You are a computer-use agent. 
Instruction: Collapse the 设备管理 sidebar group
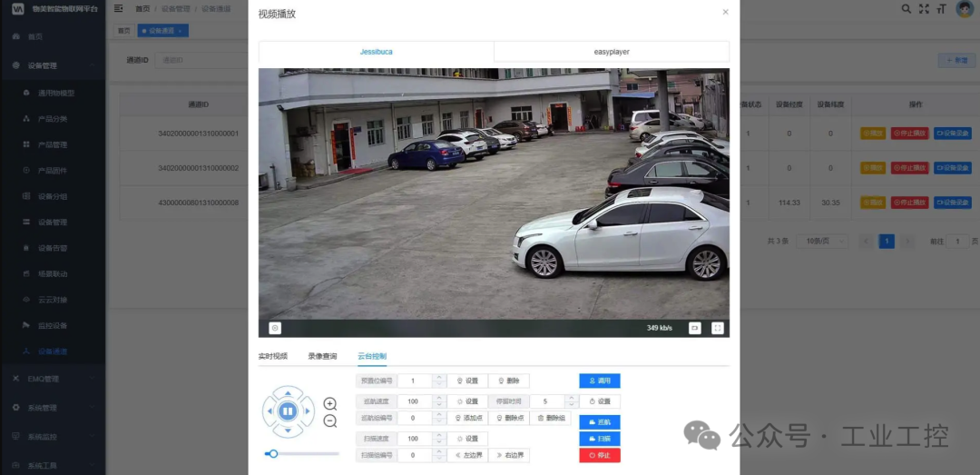tap(53, 65)
